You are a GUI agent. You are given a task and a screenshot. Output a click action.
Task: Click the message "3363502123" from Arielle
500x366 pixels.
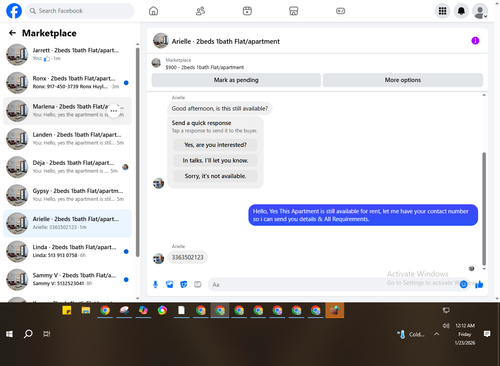coord(187,257)
